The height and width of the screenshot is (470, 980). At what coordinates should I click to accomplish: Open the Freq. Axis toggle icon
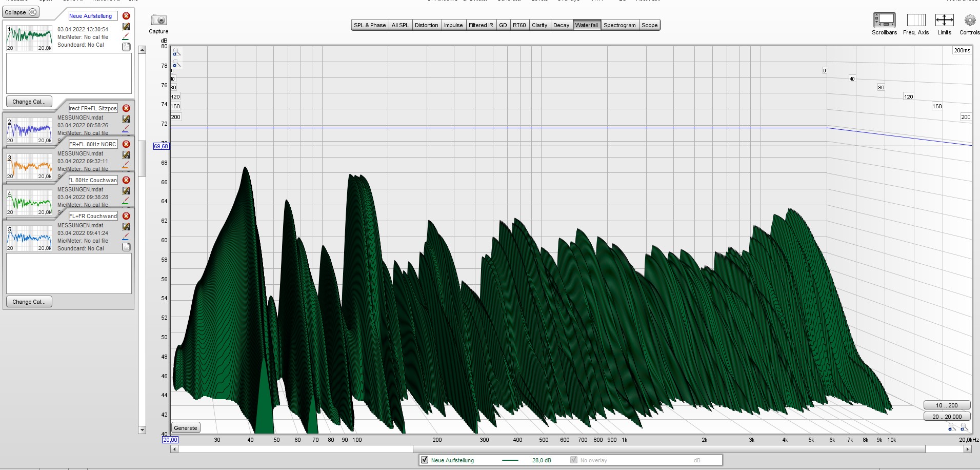(x=916, y=21)
